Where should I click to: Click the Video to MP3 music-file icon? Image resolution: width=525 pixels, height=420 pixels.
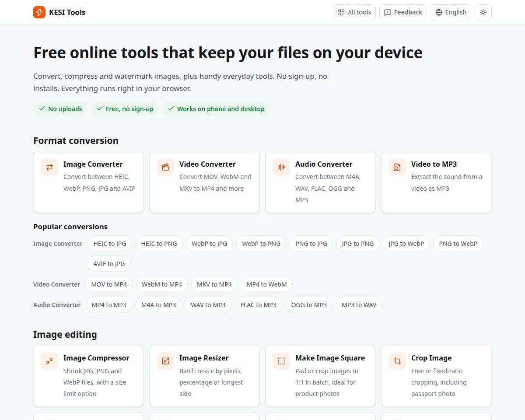pos(397,167)
